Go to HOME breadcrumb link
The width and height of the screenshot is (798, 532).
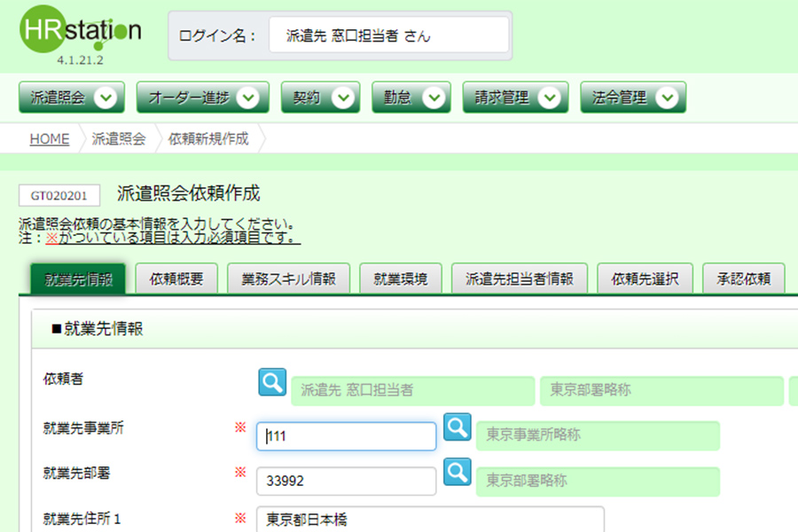coord(50,138)
